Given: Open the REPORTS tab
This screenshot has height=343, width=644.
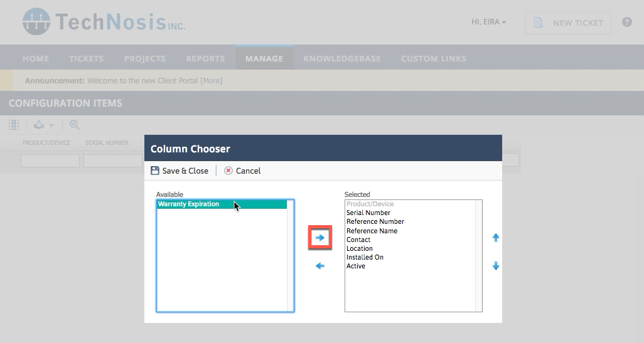Looking at the screenshot, I should [205, 58].
